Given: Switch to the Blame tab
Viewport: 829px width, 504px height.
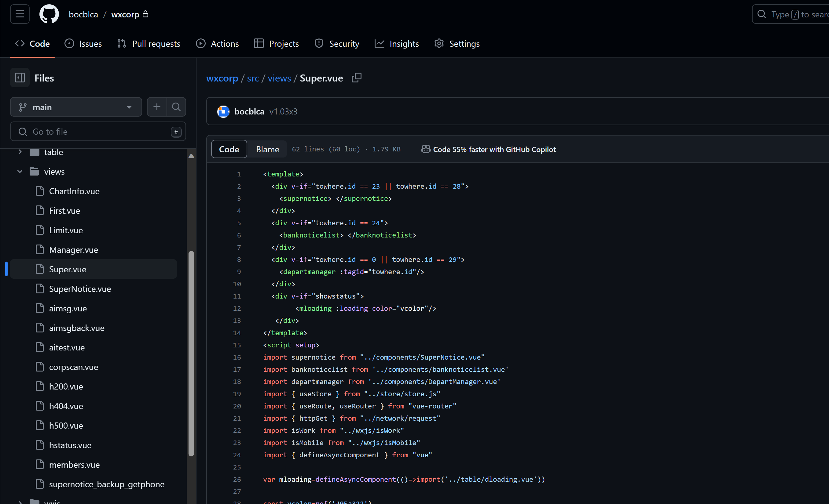Looking at the screenshot, I should (x=268, y=149).
